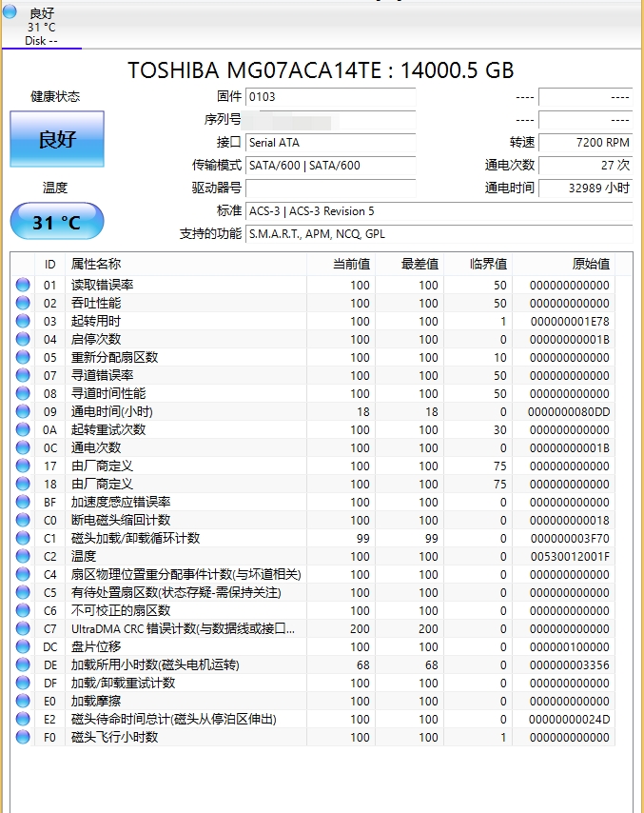Click the interface field showing Serial ATA
The height and width of the screenshot is (813, 644).
pyautogui.click(x=330, y=143)
